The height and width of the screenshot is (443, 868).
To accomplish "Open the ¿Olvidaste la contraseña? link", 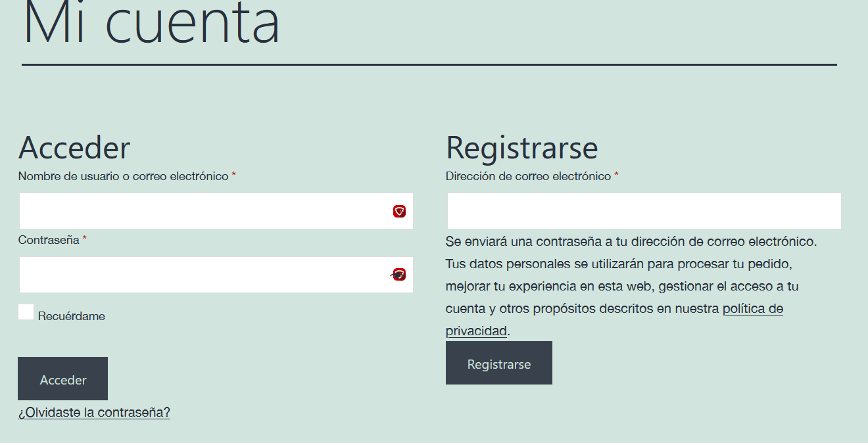I will coord(94,413).
